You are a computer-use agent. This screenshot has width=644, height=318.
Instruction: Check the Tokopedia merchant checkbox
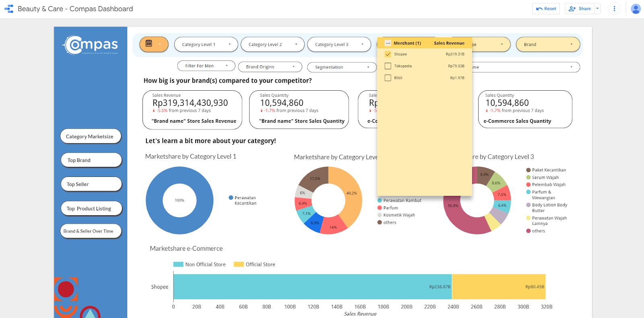[x=388, y=66]
